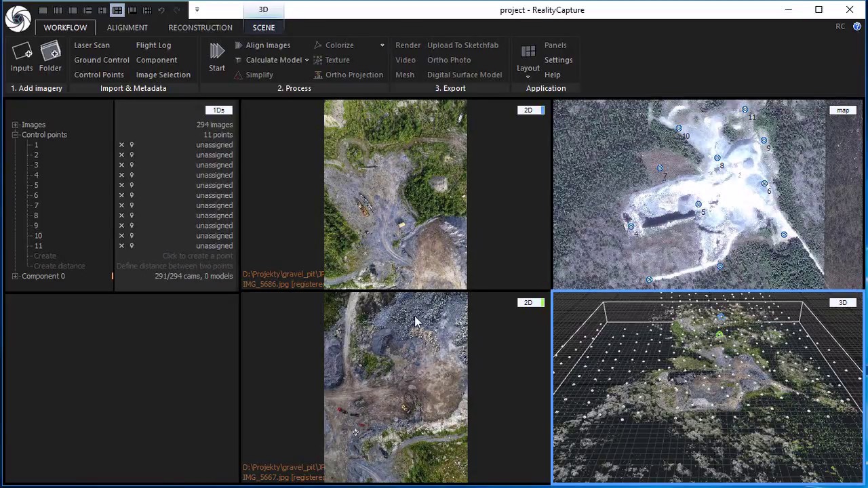The width and height of the screenshot is (868, 488).
Task: Click the help question mark icon
Action: point(857,26)
